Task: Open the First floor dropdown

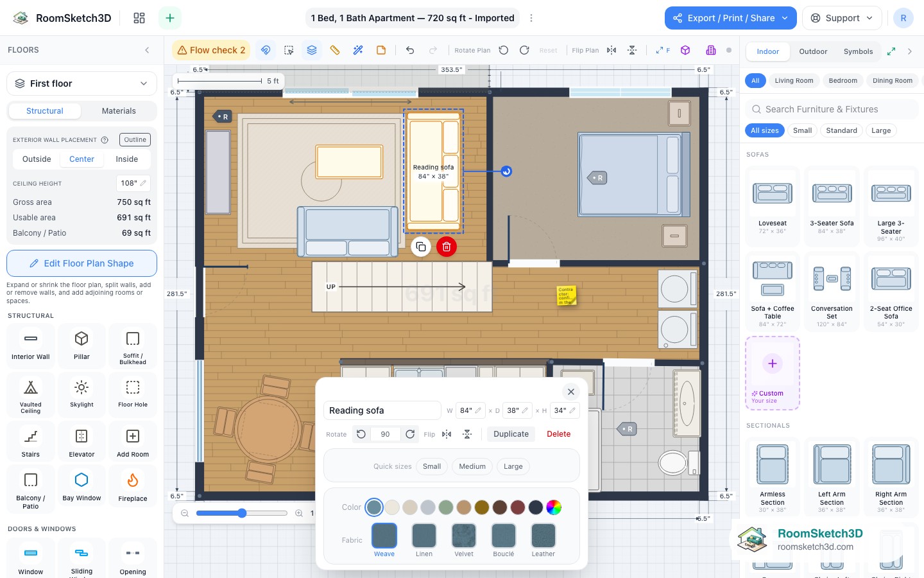Action: pyautogui.click(x=81, y=83)
